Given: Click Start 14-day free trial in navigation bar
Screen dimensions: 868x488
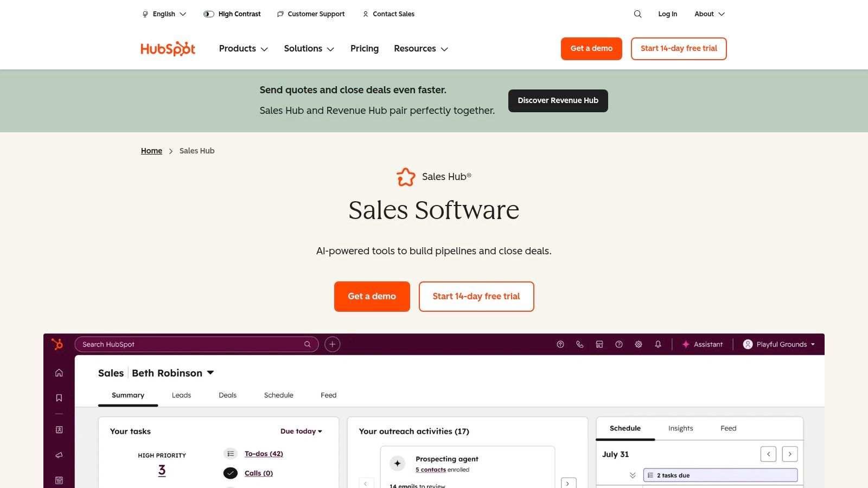Looking at the screenshot, I should coord(679,49).
